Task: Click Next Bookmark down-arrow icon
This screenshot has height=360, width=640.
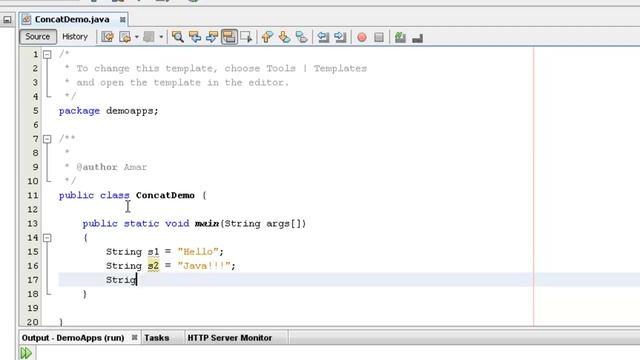Action: [284, 37]
